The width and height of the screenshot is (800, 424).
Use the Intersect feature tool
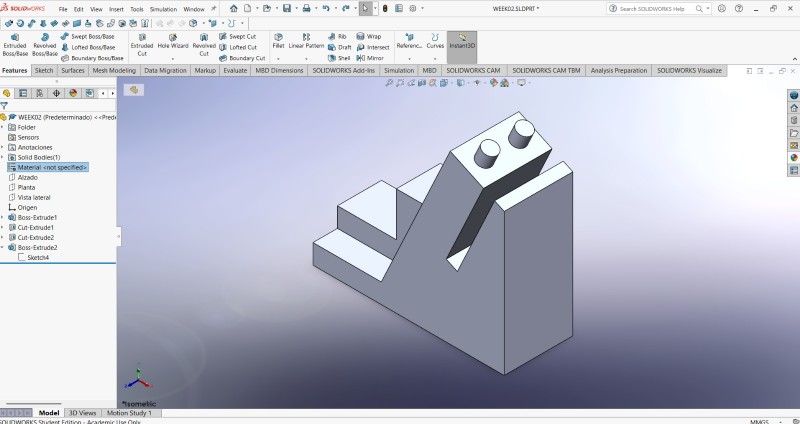click(x=373, y=47)
